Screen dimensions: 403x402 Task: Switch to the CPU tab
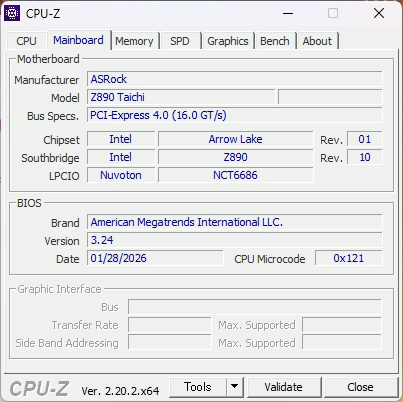pos(26,41)
